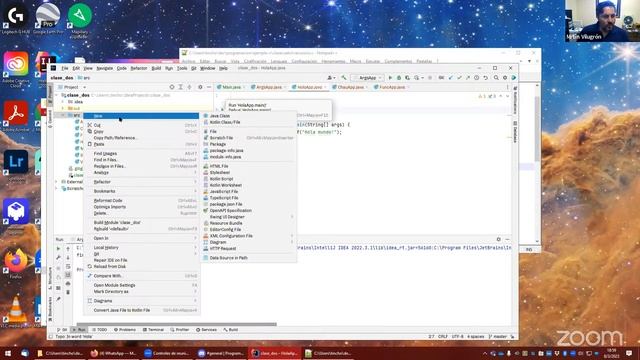Viewport: 640px width, 360px height.
Task: Open the Profiler tool window button
Action: click(180, 329)
